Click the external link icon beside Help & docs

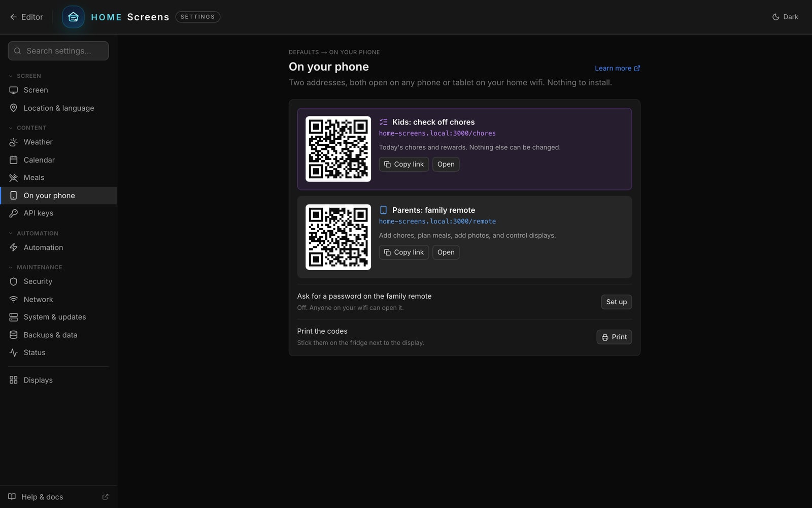[106, 497]
